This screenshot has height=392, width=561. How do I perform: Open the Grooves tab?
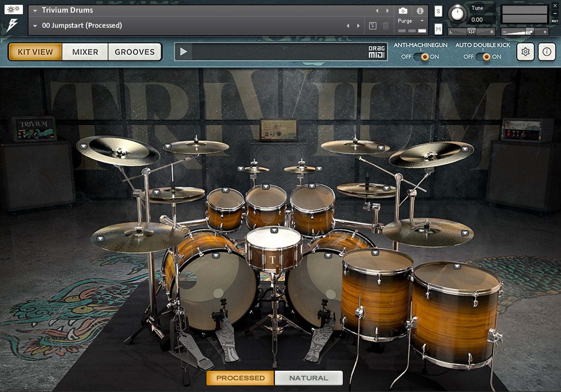(135, 52)
